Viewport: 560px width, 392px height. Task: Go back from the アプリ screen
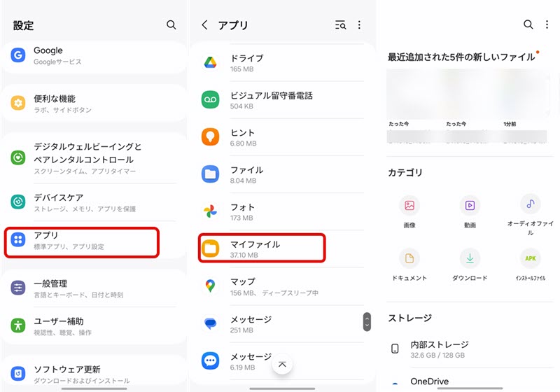(204, 25)
